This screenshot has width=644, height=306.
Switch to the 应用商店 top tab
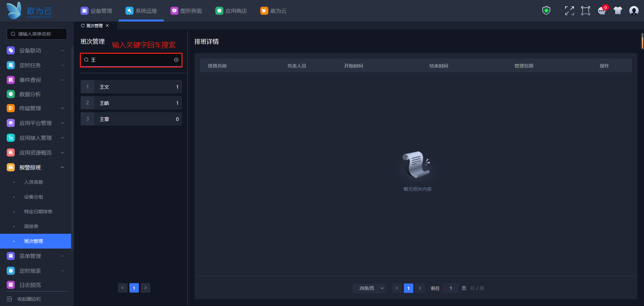231,11
